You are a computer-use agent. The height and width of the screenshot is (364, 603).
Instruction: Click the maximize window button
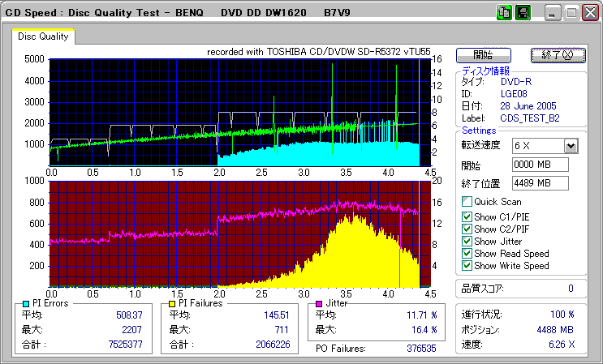pos(571,12)
